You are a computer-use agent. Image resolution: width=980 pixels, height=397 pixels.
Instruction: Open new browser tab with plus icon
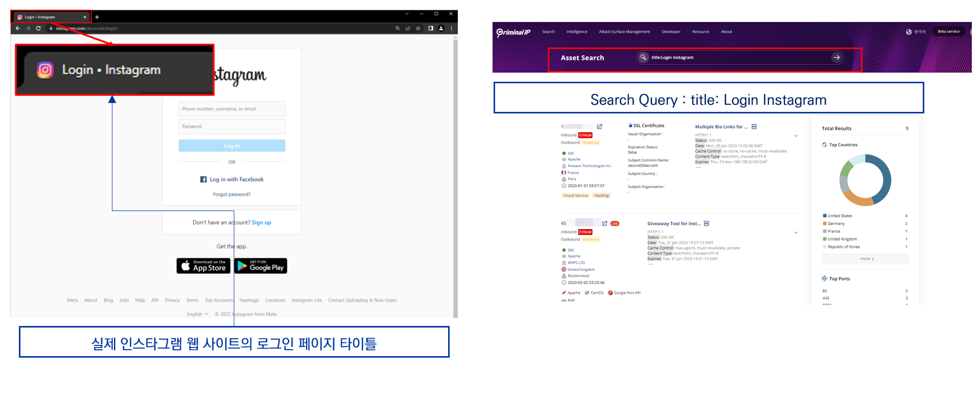(x=97, y=17)
